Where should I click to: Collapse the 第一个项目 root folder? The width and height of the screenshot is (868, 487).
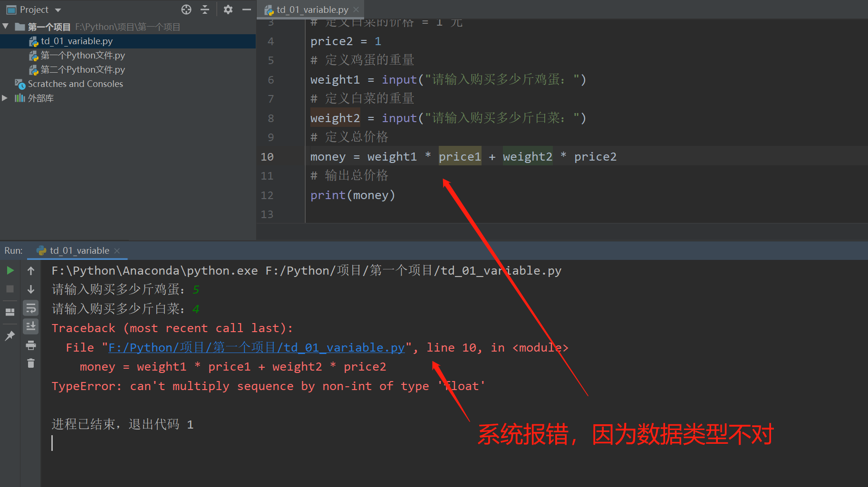[x=6, y=27]
